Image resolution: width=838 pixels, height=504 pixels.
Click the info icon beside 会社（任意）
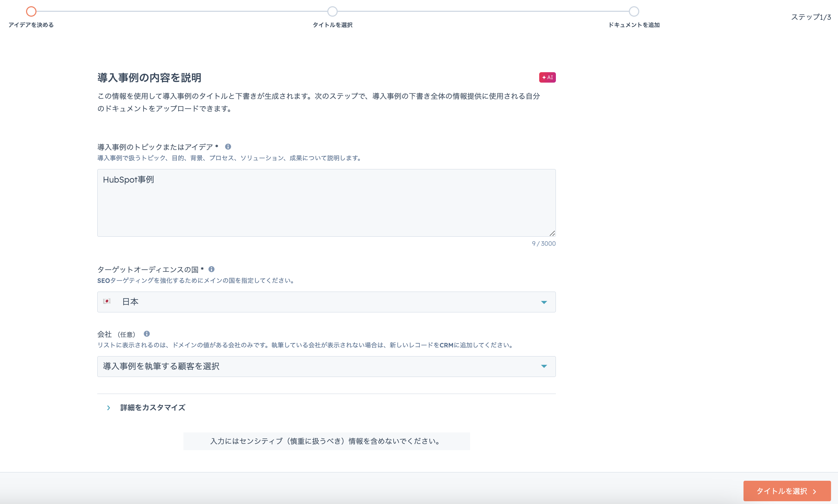pos(147,334)
